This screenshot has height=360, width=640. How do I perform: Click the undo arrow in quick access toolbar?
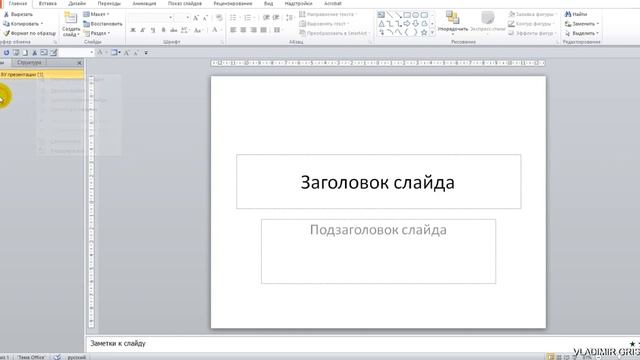(x=6, y=53)
